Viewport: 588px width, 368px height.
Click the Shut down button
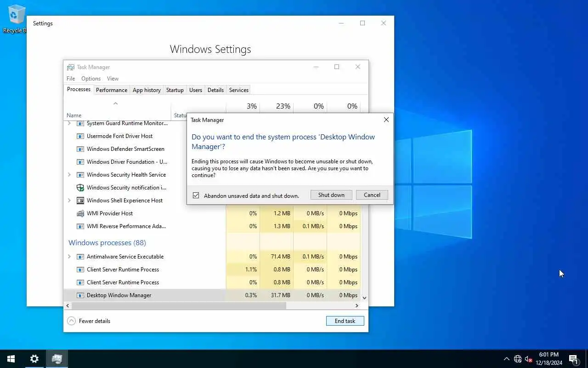(331, 195)
